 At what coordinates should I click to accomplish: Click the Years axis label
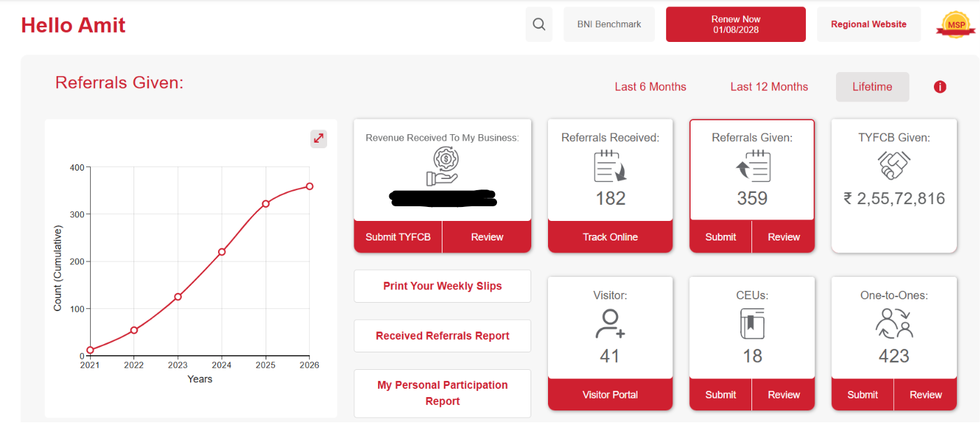tap(200, 379)
